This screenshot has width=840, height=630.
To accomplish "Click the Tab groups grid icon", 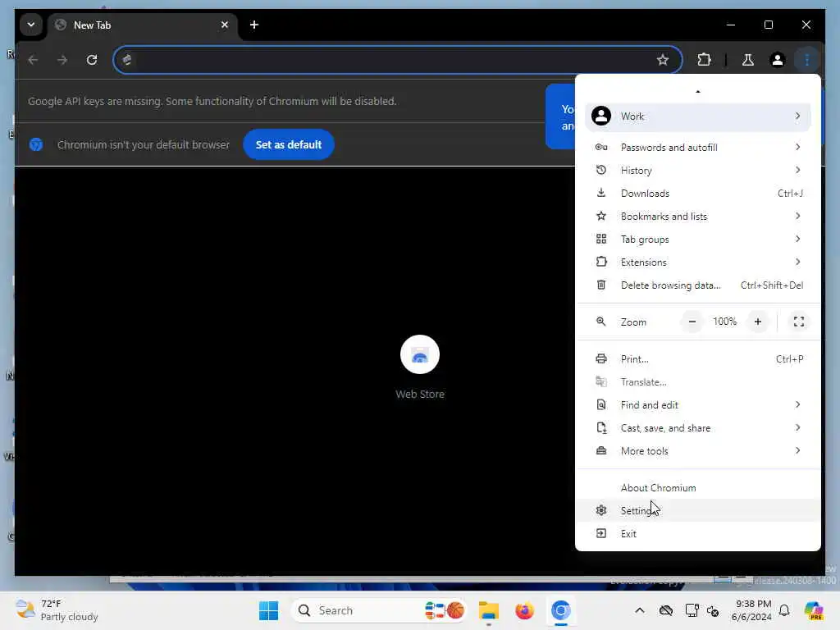I will (x=601, y=239).
